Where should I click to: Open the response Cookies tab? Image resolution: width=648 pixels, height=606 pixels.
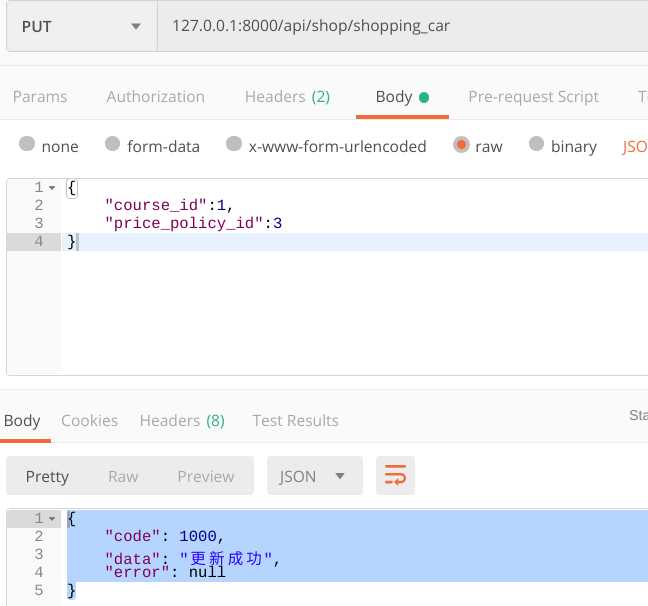tap(90, 421)
